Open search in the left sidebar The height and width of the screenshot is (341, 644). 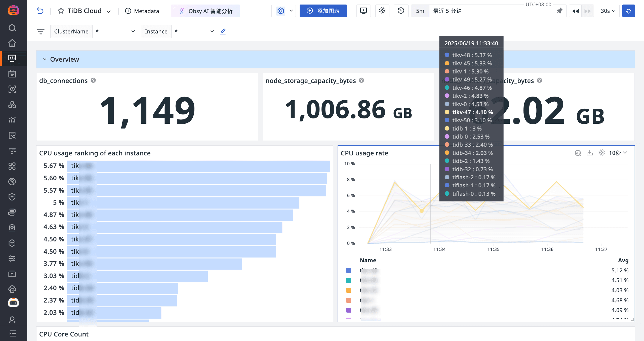tap(12, 28)
